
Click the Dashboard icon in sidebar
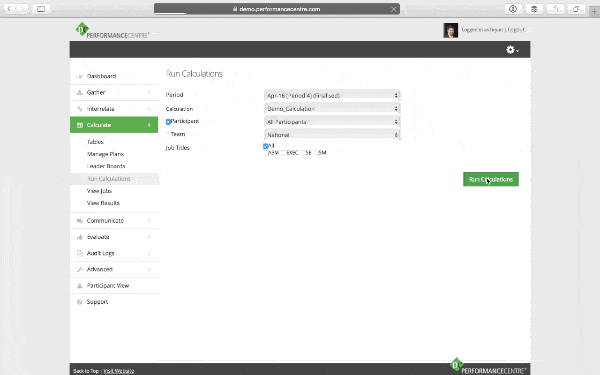tap(80, 76)
